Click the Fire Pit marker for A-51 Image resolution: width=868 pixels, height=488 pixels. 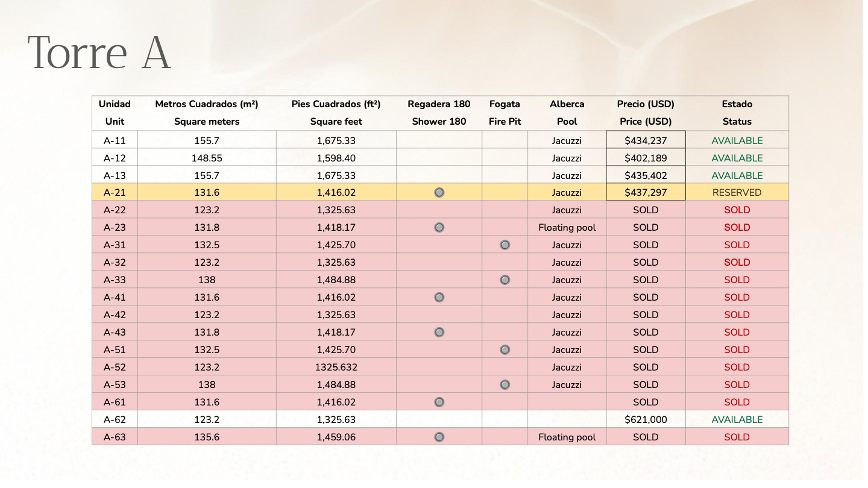[x=505, y=350]
